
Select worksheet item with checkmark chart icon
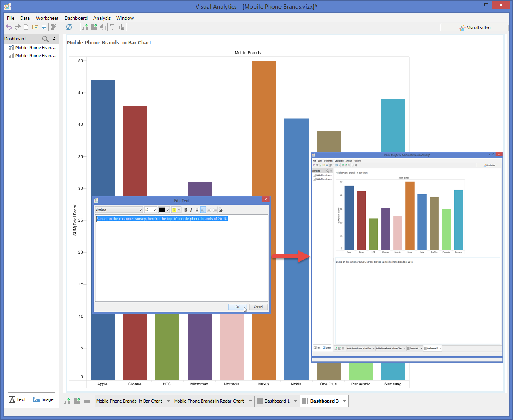(x=32, y=48)
